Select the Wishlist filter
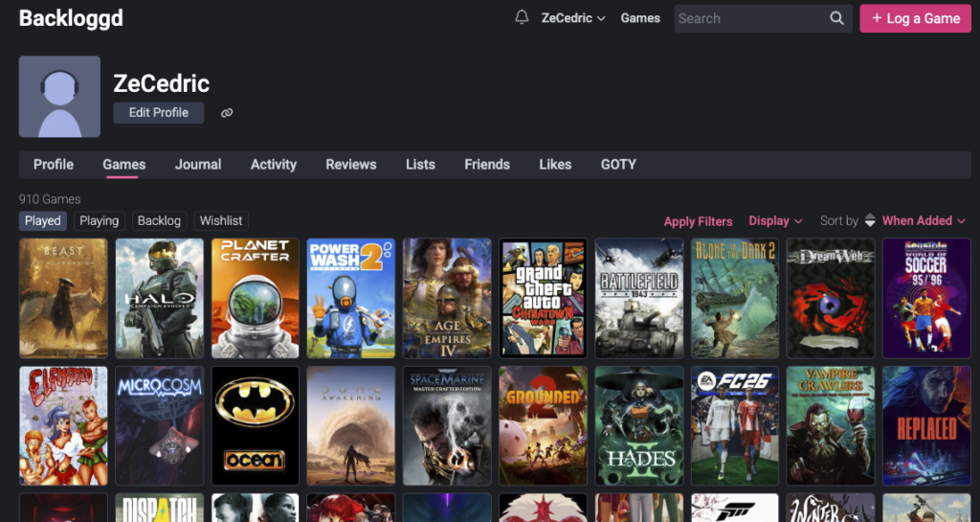Viewport: 980px width, 522px height. 221,220
